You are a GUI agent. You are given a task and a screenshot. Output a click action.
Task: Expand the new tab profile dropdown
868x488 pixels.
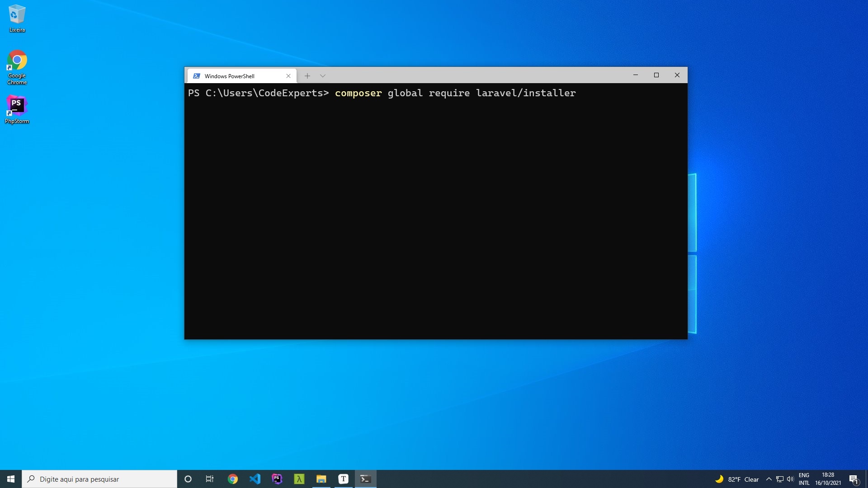(x=323, y=76)
